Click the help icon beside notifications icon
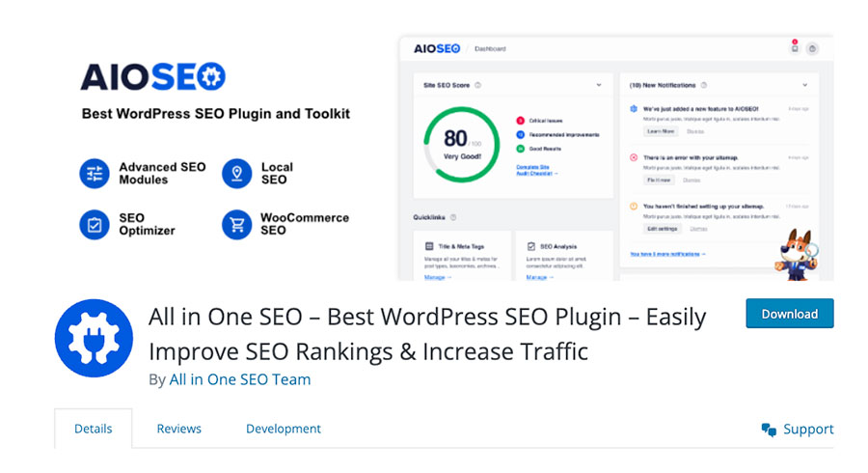Screen dimensions: 868x473 pyautogui.click(x=812, y=48)
